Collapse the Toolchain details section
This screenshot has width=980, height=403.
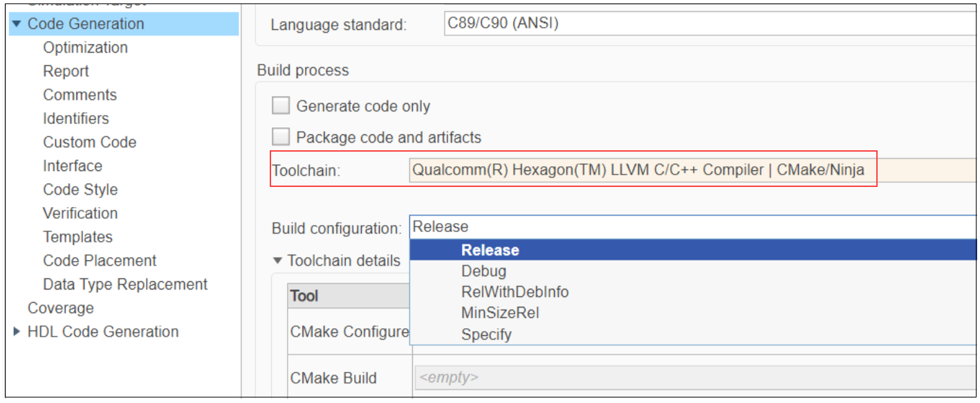coord(277,261)
